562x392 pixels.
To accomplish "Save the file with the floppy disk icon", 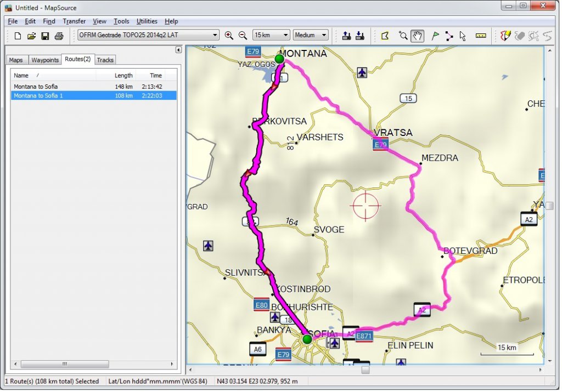I will 45,36.
